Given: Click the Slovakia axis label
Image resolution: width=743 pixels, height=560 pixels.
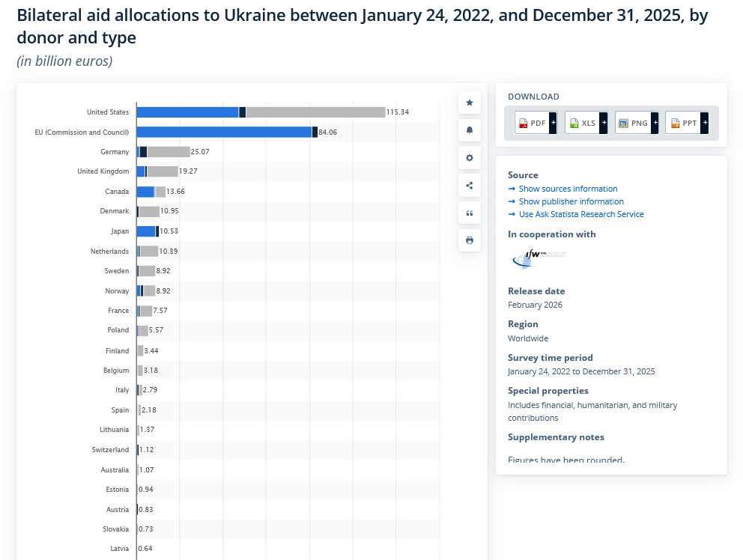Looking at the screenshot, I should click(x=115, y=529).
